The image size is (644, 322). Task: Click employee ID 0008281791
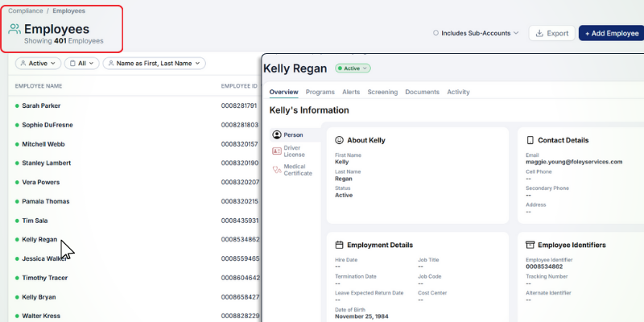(x=239, y=105)
